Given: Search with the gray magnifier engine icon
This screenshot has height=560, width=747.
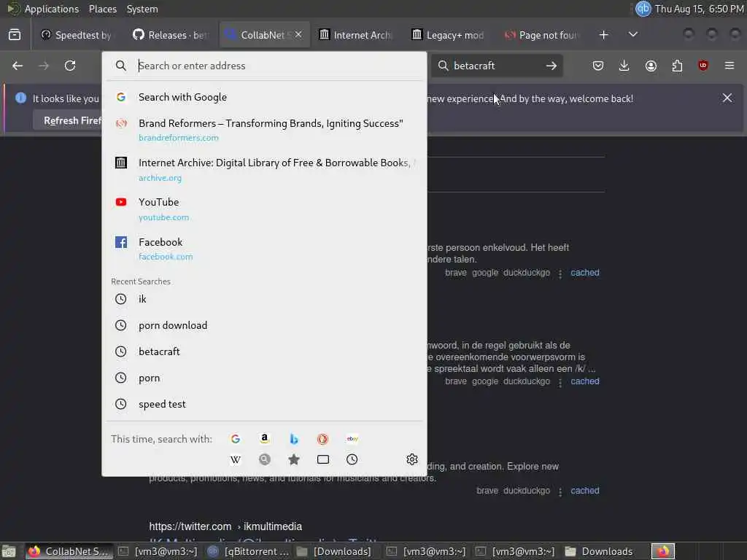Looking at the screenshot, I should pyautogui.click(x=265, y=459).
